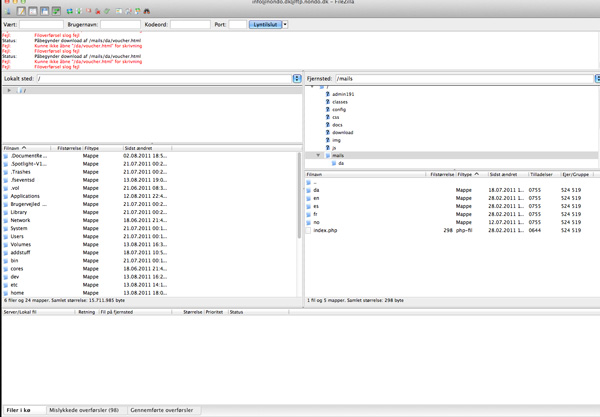Select the .Trashes folder row
600x417 pixels.
pyautogui.click(x=150, y=172)
